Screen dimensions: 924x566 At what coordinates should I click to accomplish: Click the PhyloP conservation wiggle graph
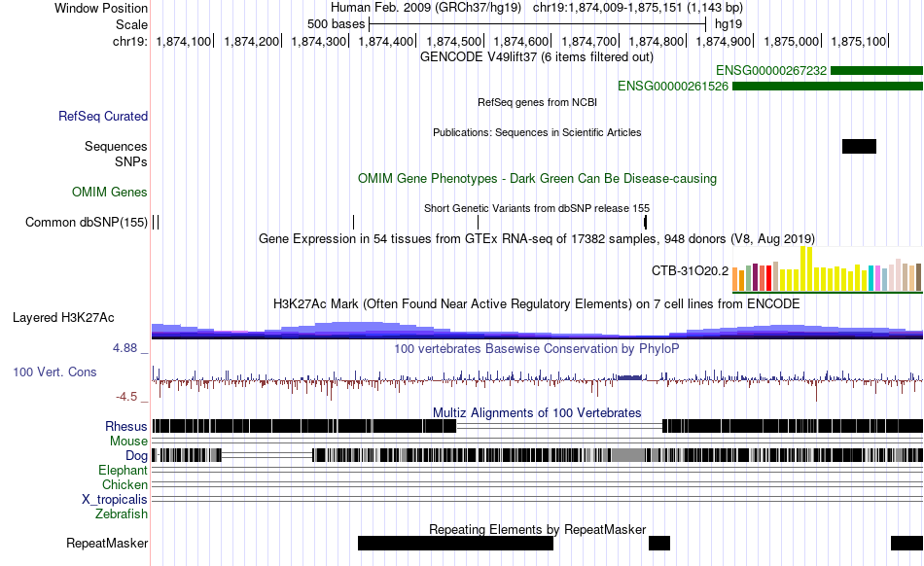tap(537, 381)
